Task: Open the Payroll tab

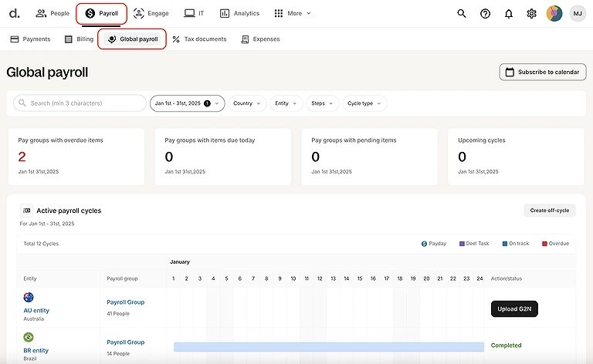Action: pos(101,13)
